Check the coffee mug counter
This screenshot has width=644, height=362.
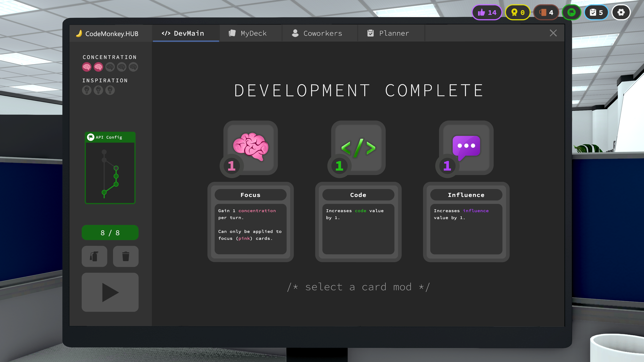546,12
